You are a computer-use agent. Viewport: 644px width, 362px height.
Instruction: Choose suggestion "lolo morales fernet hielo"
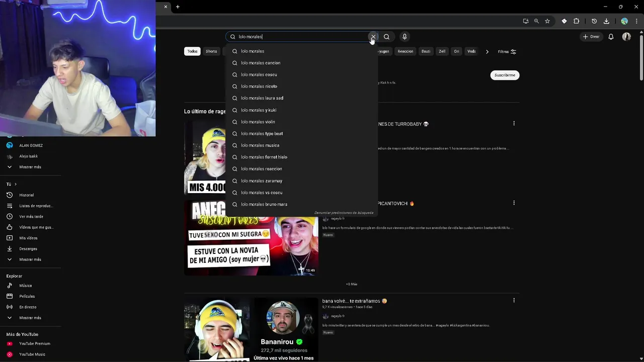[x=301, y=157]
